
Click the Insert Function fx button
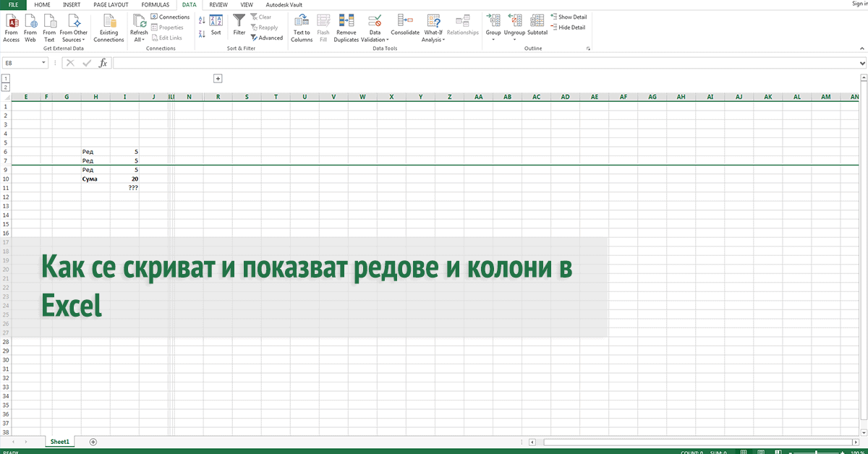click(103, 63)
